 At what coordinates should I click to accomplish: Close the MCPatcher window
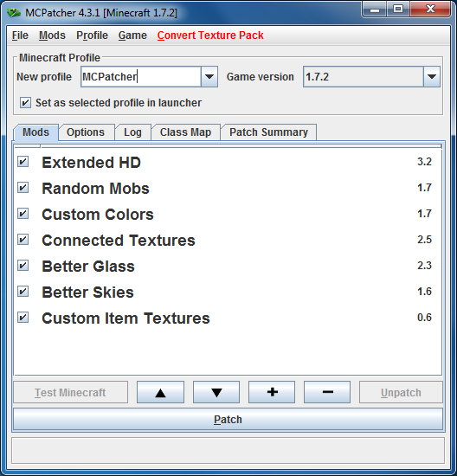point(430,10)
